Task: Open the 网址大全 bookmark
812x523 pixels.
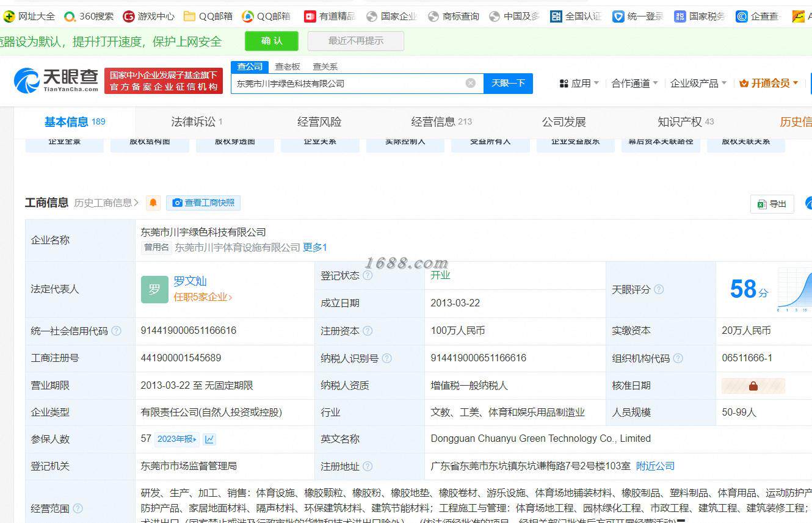Action: point(29,16)
